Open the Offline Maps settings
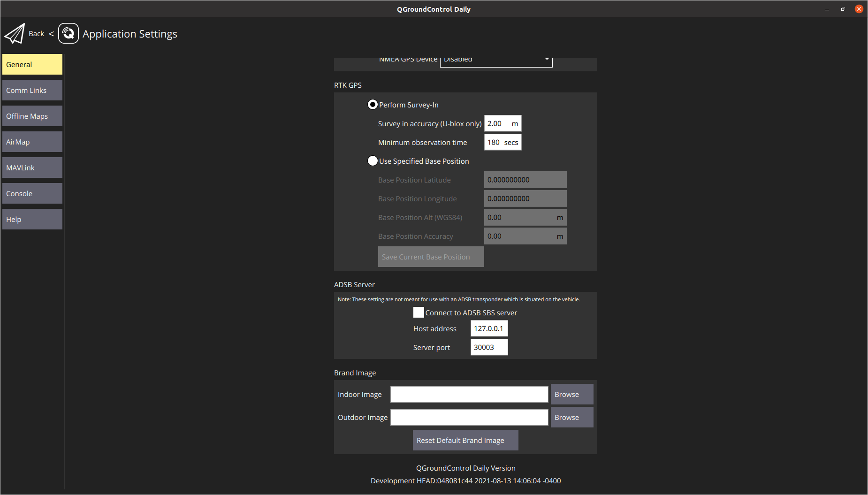 [x=32, y=115]
